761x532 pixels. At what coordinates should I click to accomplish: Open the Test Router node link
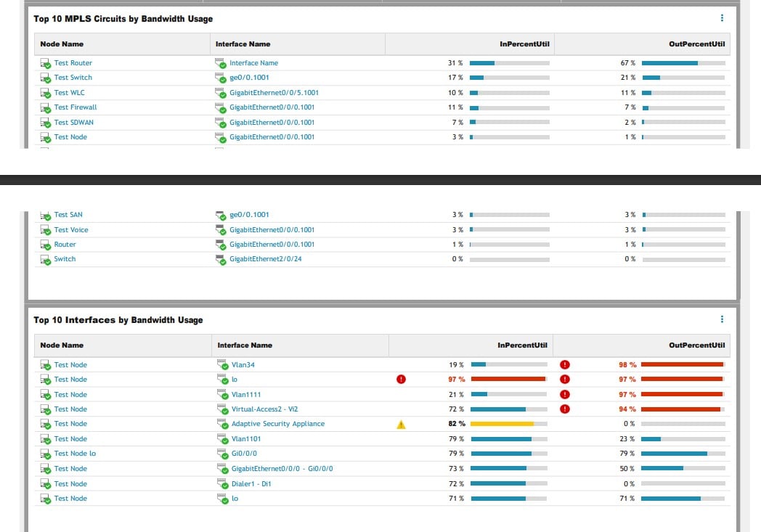click(73, 62)
